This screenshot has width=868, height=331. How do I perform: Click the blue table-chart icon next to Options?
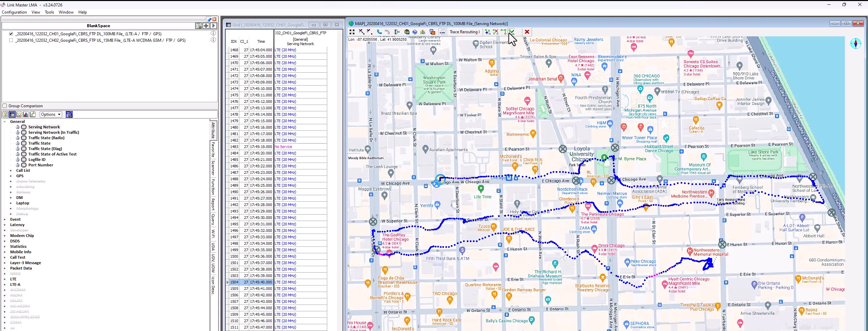pos(69,114)
